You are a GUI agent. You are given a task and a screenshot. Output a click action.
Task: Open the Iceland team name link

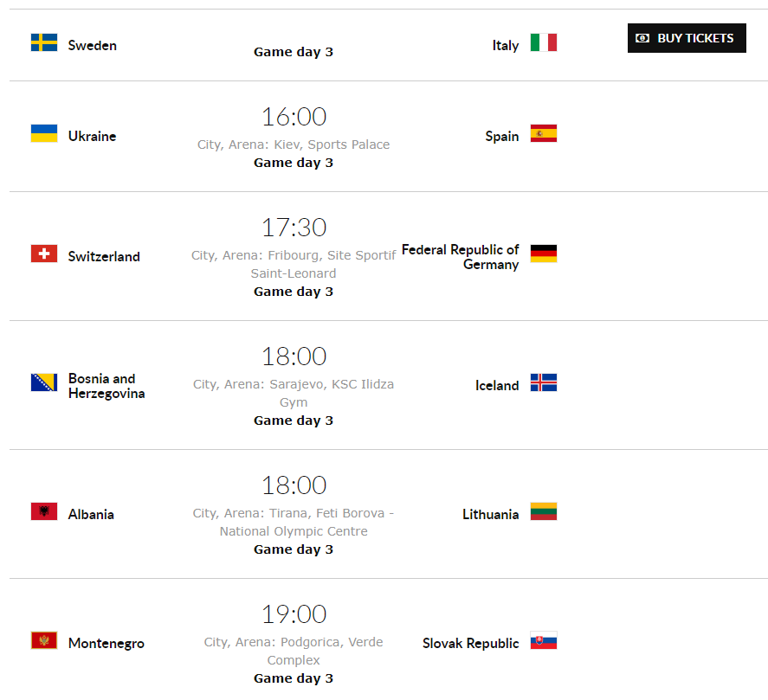(497, 386)
